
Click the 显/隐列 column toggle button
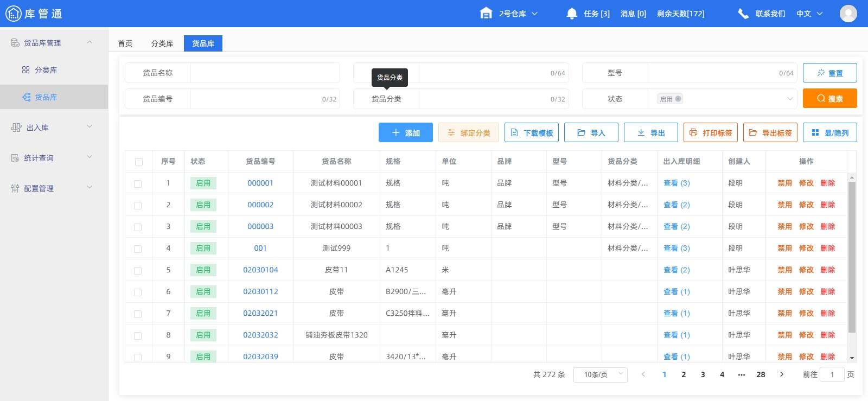tap(829, 133)
